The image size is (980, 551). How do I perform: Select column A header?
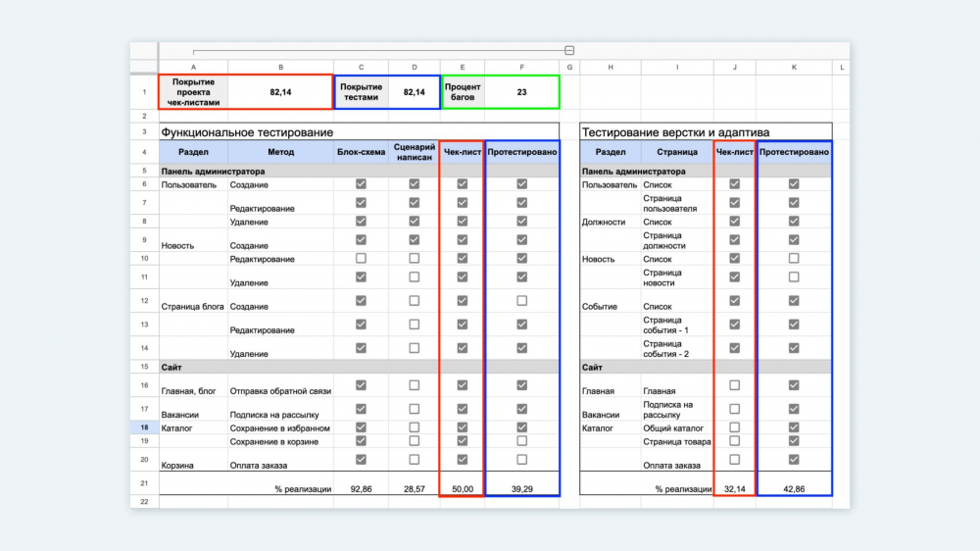click(193, 67)
